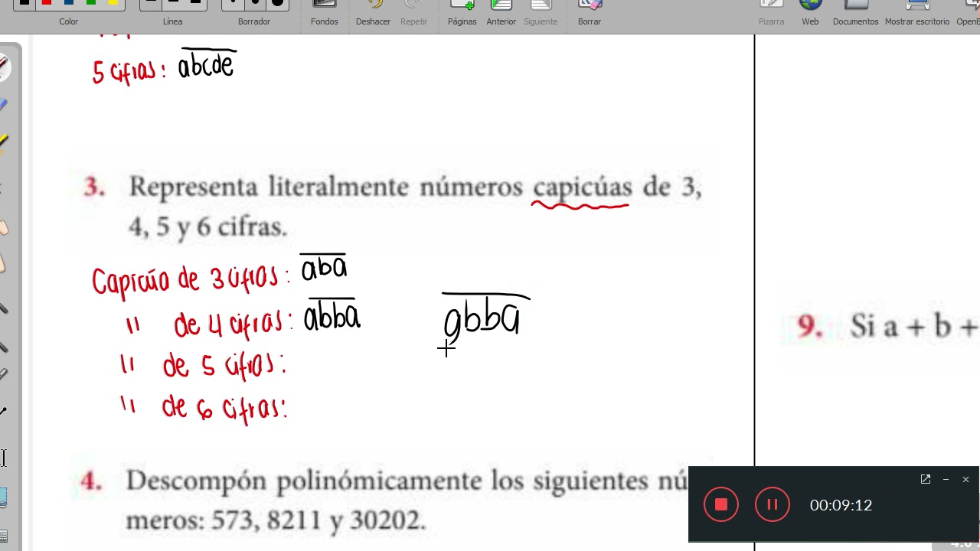
Task: Stop the screen recording
Action: pyautogui.click(x=720, y=504)
